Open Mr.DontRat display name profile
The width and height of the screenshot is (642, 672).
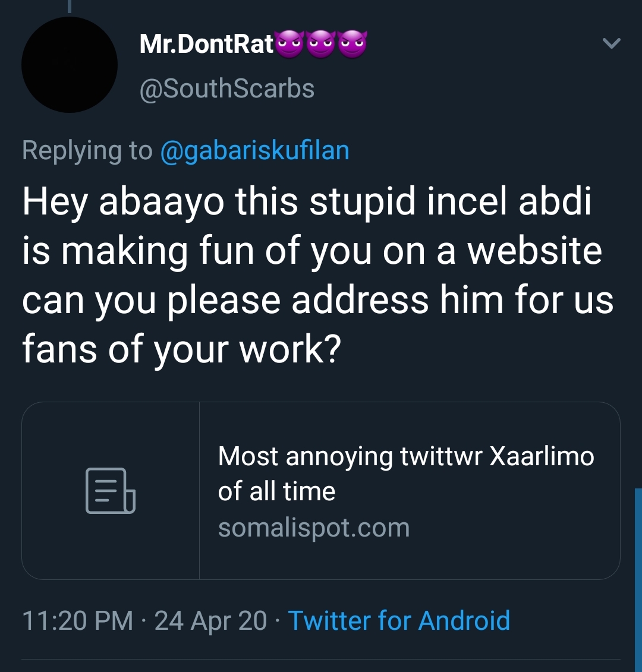[x=206, y=44]
